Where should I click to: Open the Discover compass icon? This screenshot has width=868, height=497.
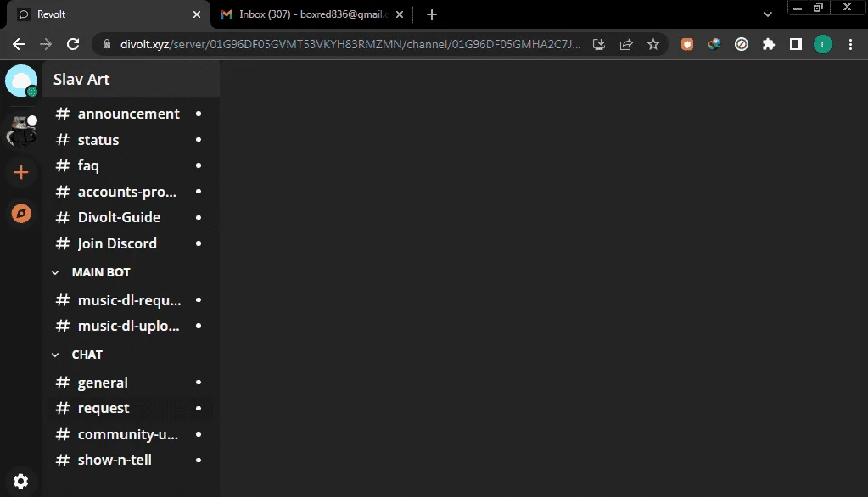click(21, 214)
